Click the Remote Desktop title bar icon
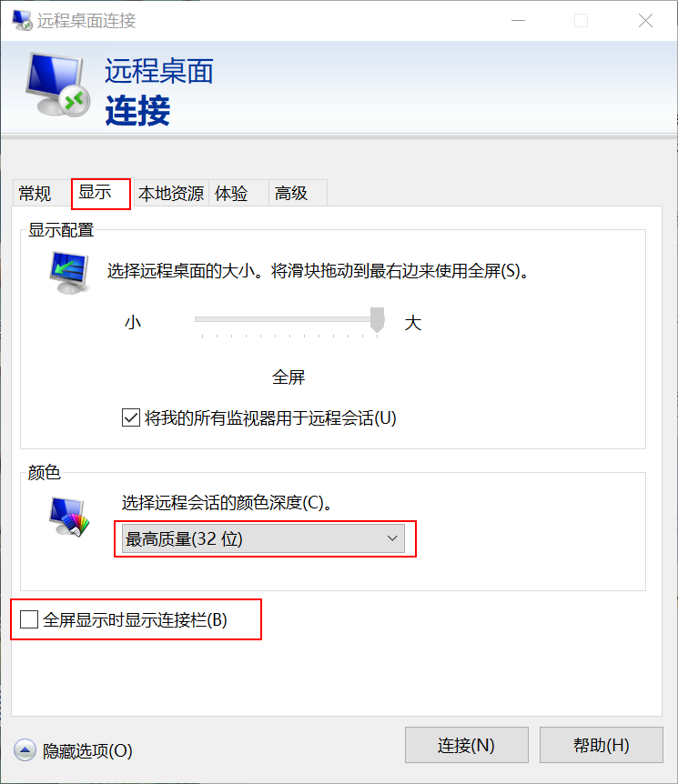 22,20
